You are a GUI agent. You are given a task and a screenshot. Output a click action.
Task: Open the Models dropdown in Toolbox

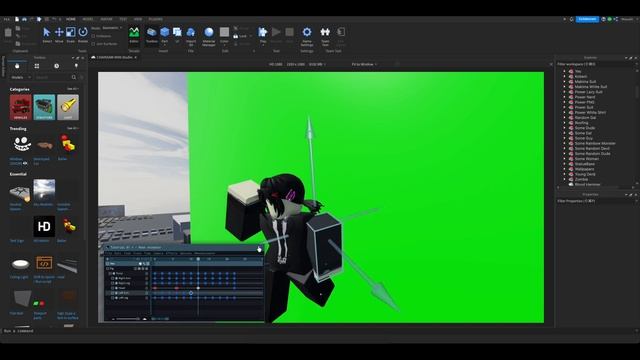click(x=20, y=77)
